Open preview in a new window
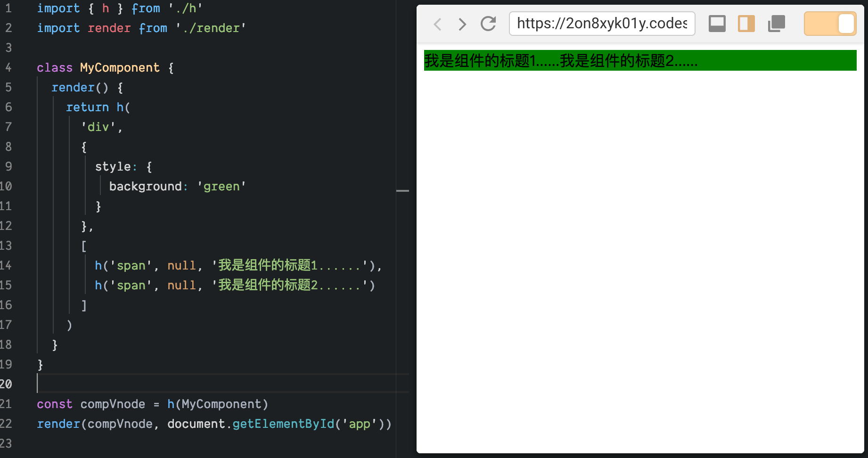This screenshot has height=458, width=868. (x=776, y=24)
